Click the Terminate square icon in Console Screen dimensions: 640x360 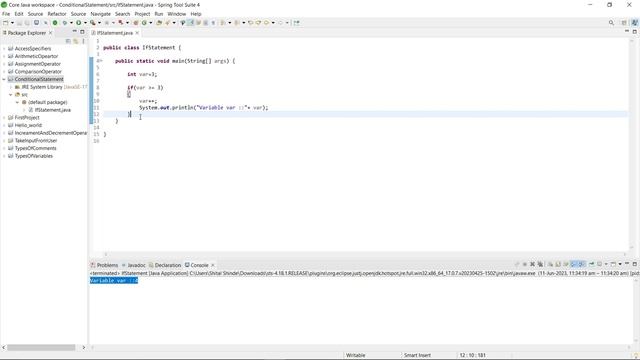coord(525,264)
